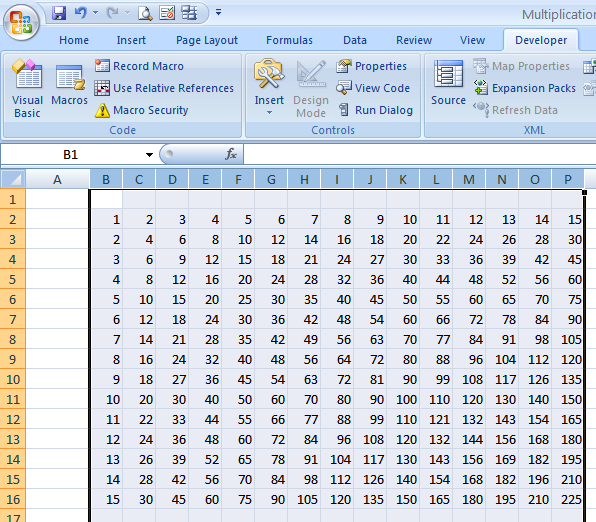Image resolution: width=596 pixels, height=522 pixels.
Task: Toggle Use Relative References
Action: (x=164, y=88)
